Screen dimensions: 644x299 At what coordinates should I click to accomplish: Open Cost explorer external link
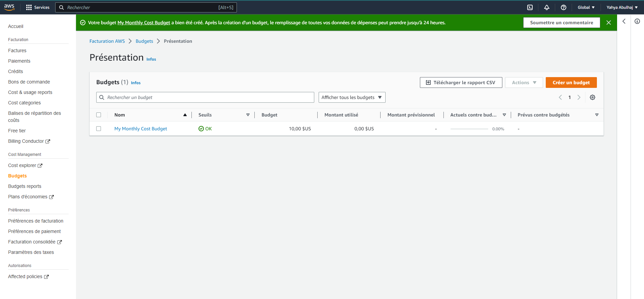coord(25,165)
